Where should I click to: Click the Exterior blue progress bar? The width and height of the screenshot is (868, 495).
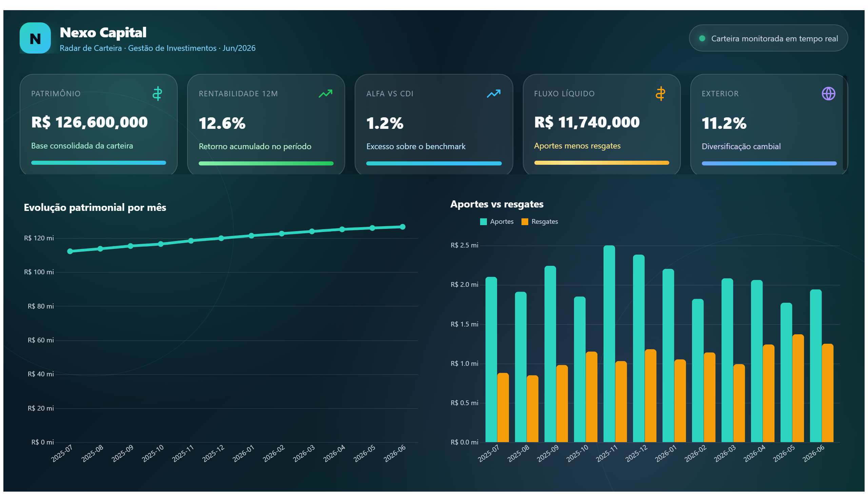click(769, 163)
